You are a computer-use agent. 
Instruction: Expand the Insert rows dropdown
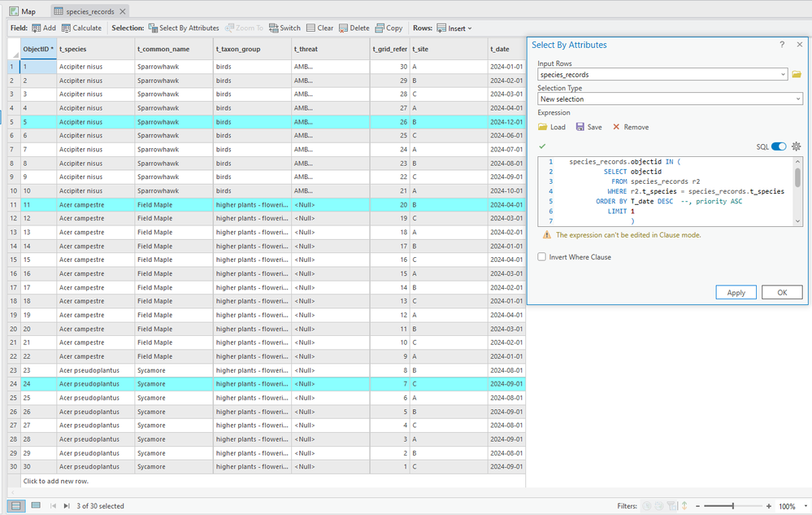(469, 28)
